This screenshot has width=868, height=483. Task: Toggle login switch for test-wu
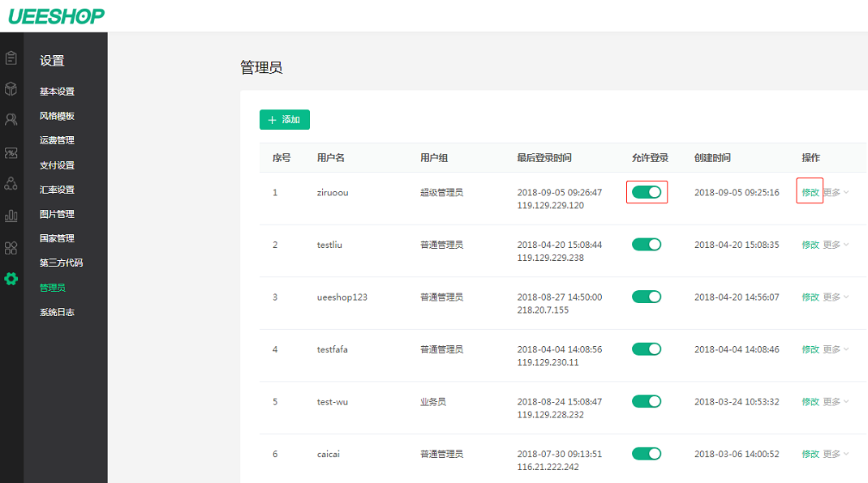[647, 401]
